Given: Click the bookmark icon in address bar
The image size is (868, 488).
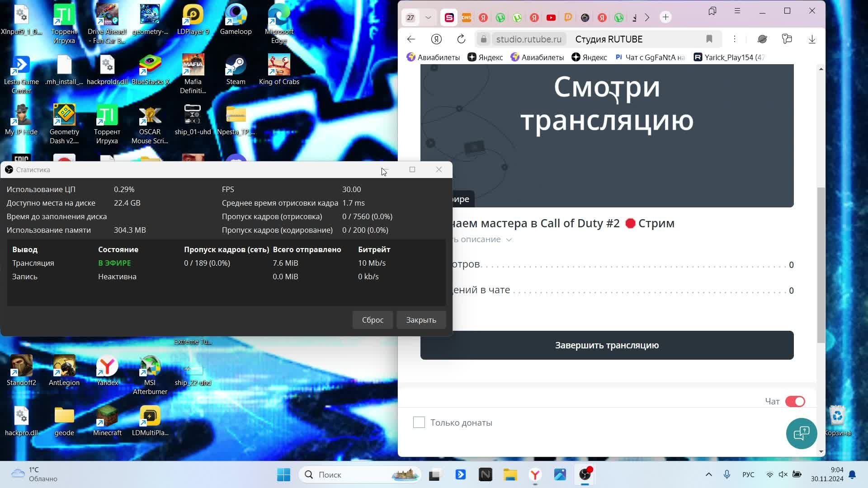Looking at the screenshot, I should pos(709,39).
